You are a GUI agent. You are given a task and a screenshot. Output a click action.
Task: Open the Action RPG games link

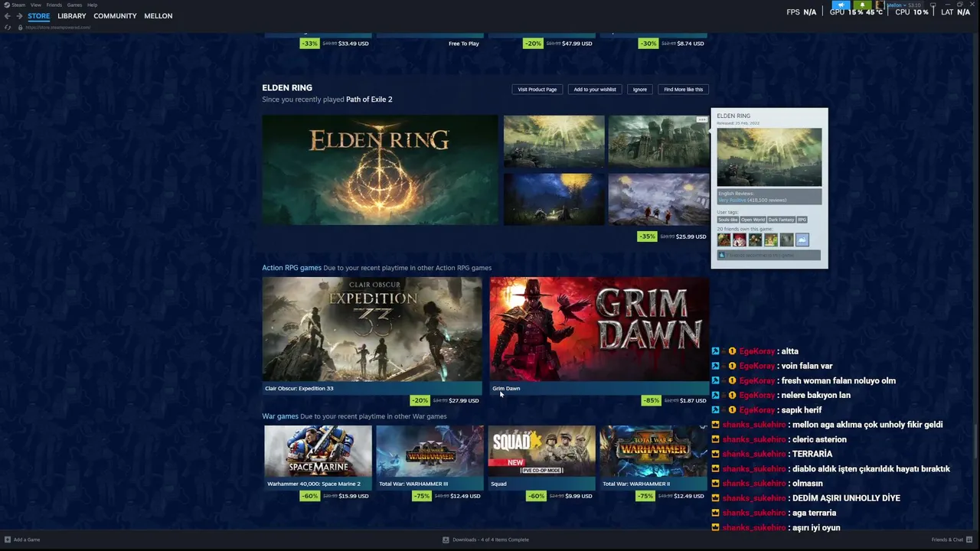[292, 268]
